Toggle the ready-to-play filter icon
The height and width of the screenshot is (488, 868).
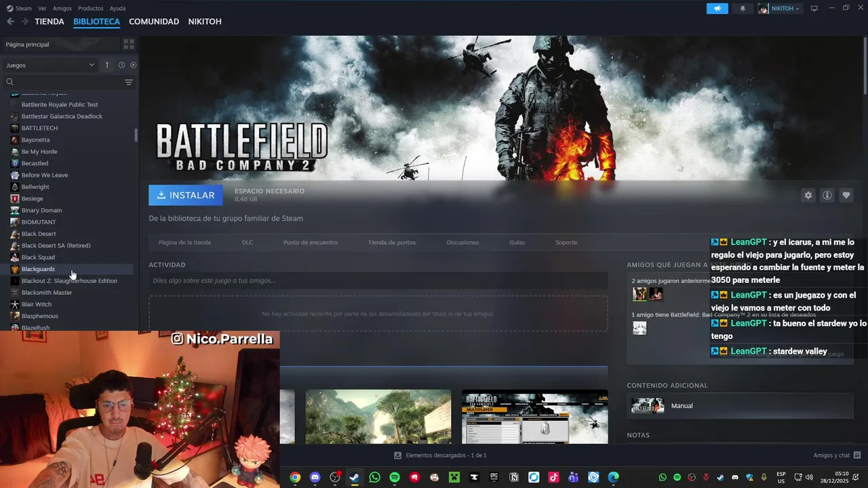click(133, 65)
